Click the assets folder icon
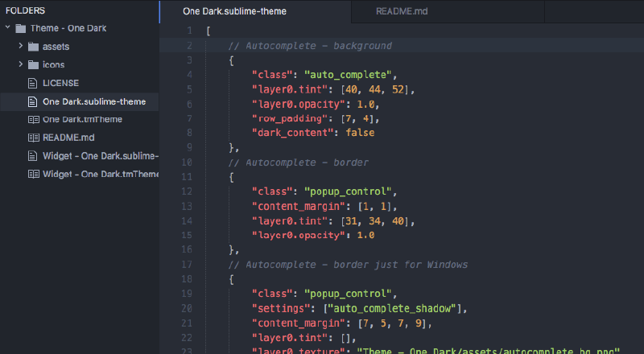This screenshot has width=644, height=354. [x=33, y=47]
